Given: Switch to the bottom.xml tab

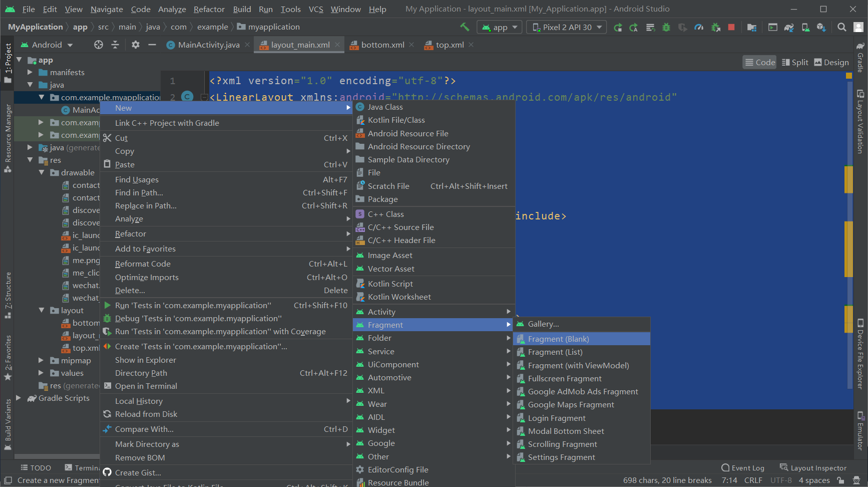Looking at the screenshot, I should click(x=382, y=45).
